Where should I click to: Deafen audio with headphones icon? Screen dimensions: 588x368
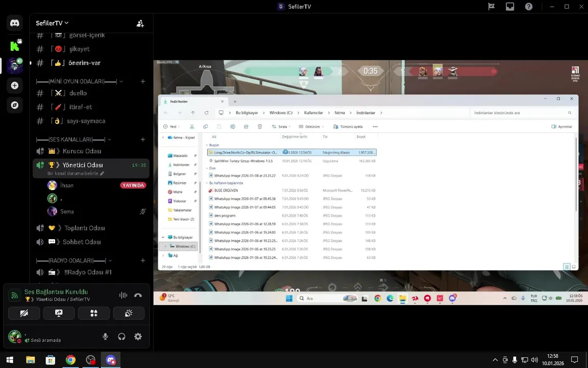tap(121, 336)
